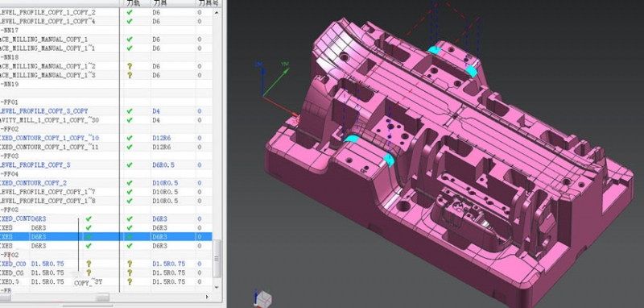Click the vertical scrollbar down arrow
644x308 pixels.
(x=217, y=287)
